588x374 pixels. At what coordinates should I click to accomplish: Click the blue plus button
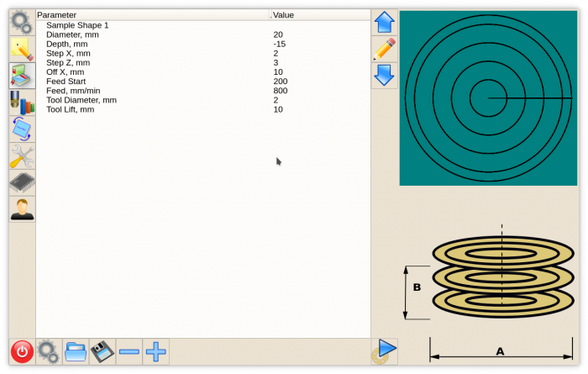tap(156, 351)
